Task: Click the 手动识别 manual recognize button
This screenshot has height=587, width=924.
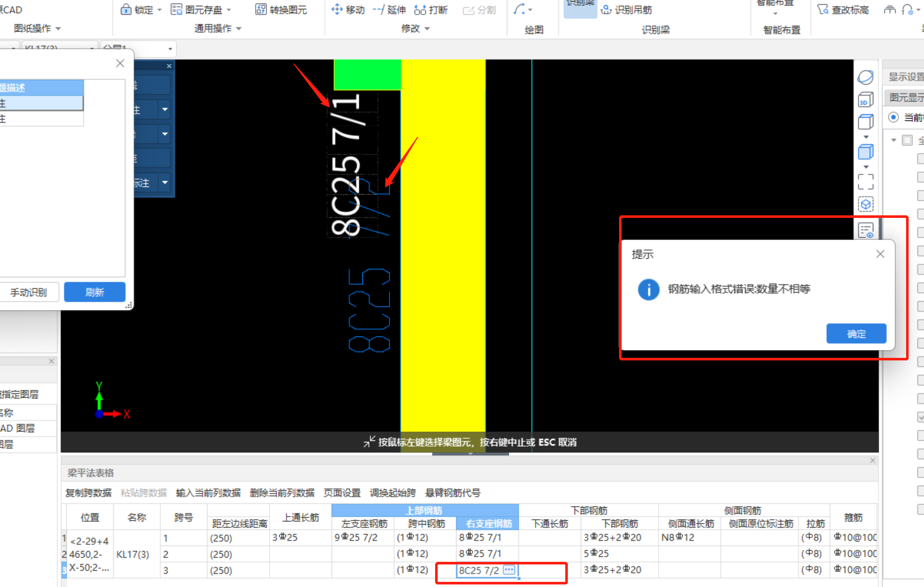Action: (28, 292)
